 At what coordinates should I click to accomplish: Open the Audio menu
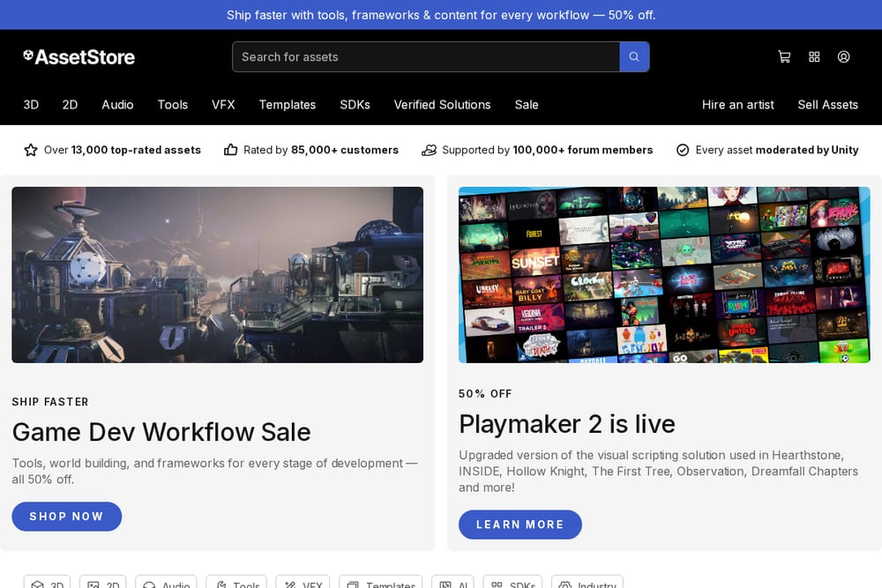117,105
